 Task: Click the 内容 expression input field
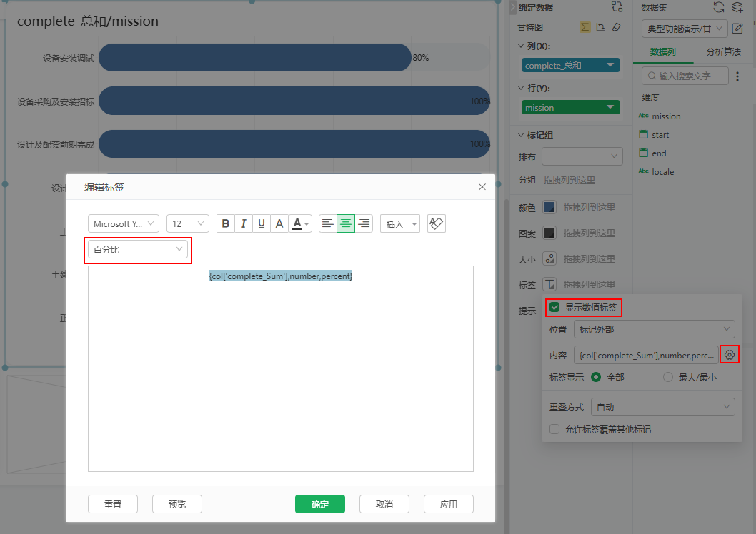pyautogui.click(x=647, y=355)
